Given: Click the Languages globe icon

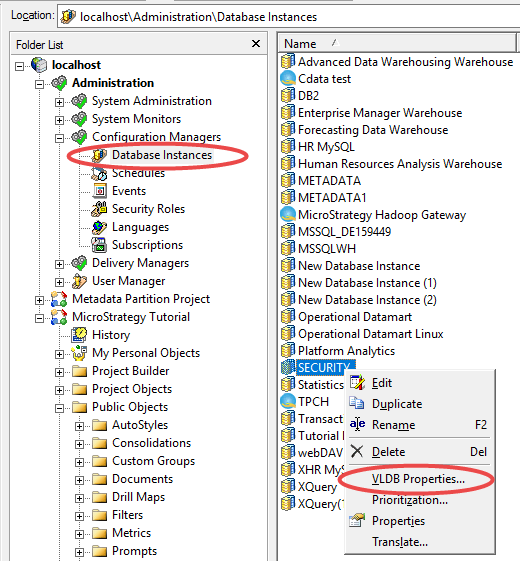Looking at the screenshot, I should coord(99,227).
